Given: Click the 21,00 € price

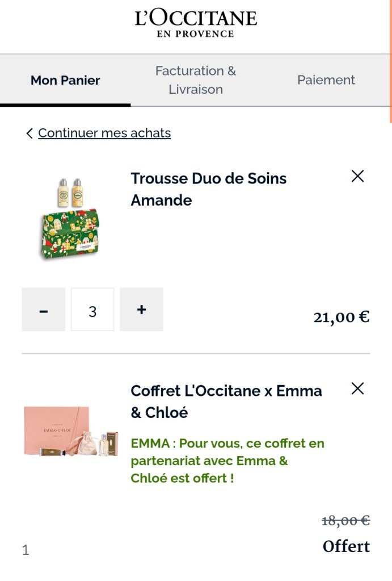Looking at the screenshot, I should pos(341,316).
